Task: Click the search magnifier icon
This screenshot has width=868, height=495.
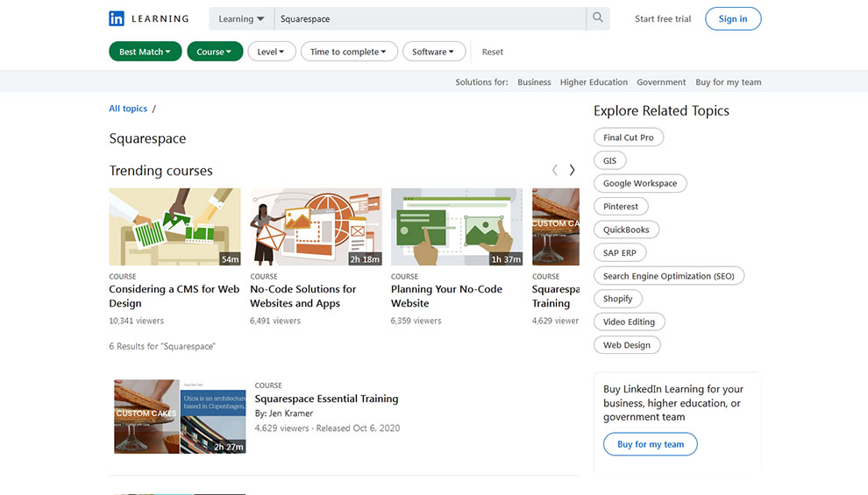Action: (x=598, y=18)
